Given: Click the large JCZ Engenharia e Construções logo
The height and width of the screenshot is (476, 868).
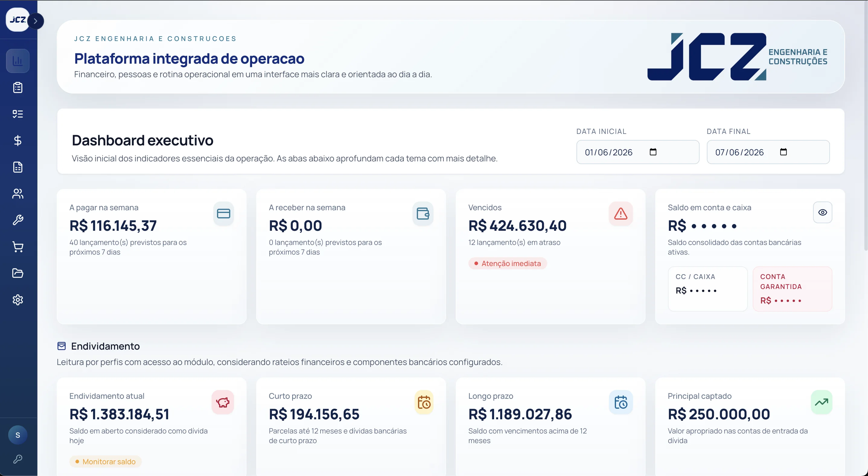Looking at the screenshot, I should [x=737, y=57].
